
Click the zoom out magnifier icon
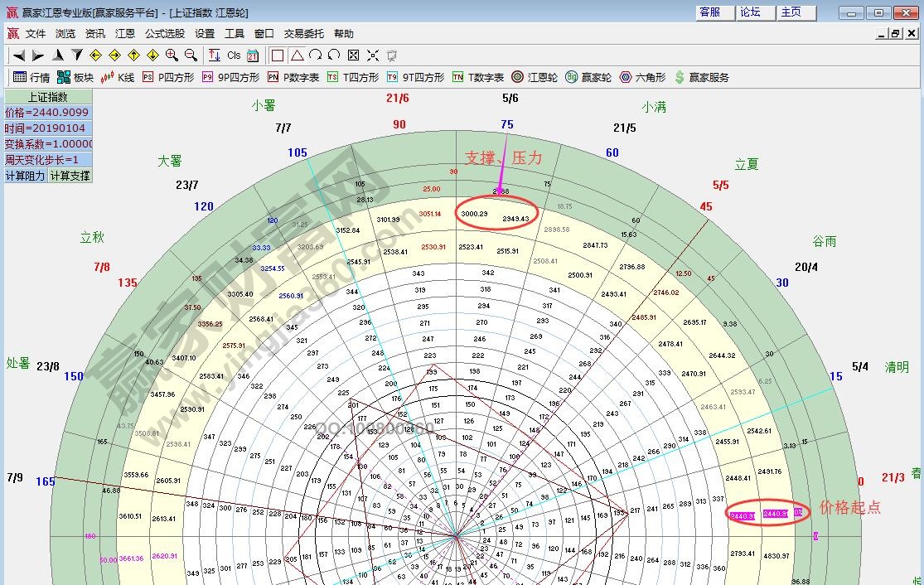click(x=191, y=56)
